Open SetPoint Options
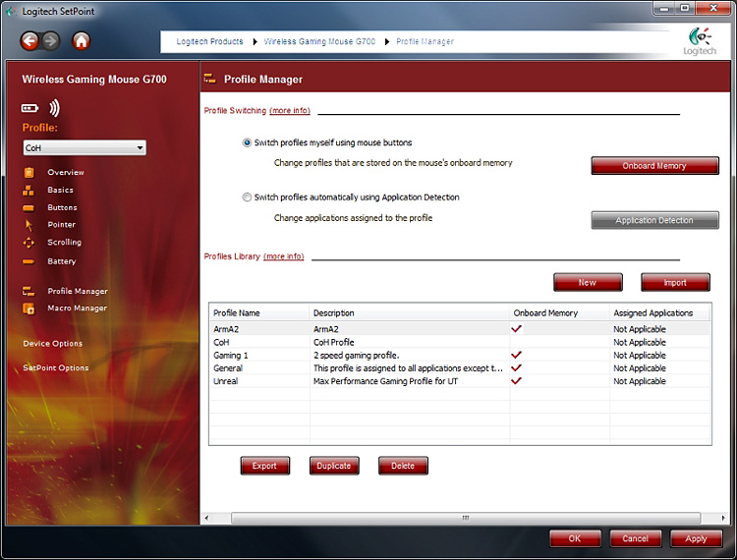The image size is (737, 560). [x=56, y=367]
